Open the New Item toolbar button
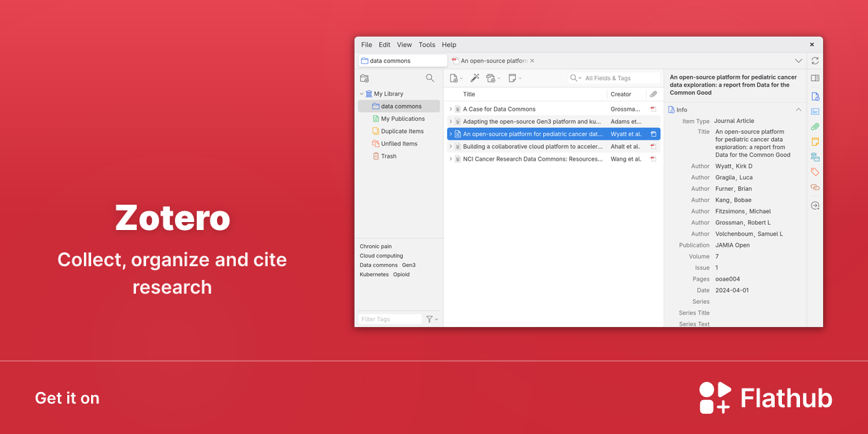868x434 pixels. pos(456,78)
